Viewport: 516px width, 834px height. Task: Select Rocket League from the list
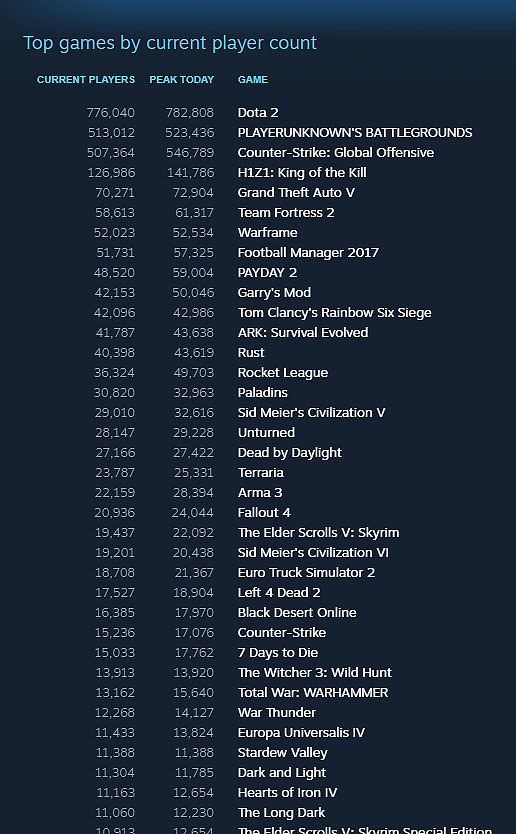pos(282,373)
